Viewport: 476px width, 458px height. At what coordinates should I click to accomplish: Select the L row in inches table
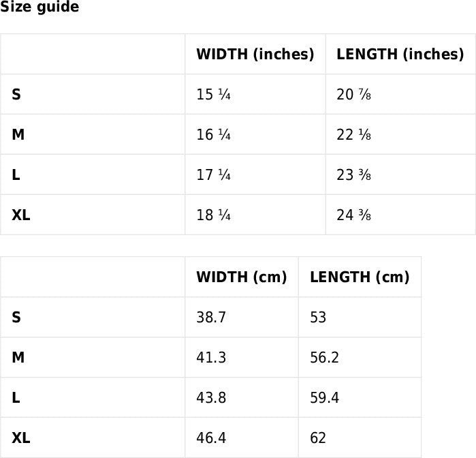[x=16, y=175]
